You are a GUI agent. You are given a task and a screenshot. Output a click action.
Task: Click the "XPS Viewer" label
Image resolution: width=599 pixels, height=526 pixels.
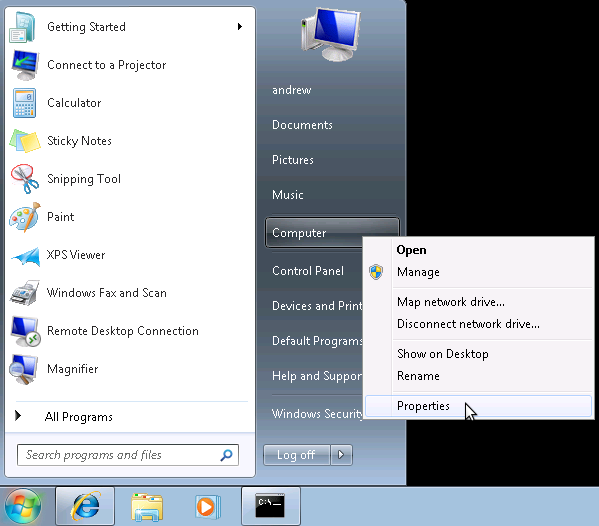[76, 255]
